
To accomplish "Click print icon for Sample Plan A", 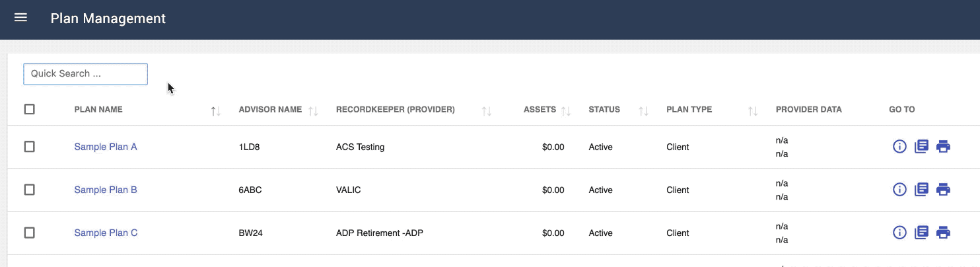I will (x=944, y=147).
